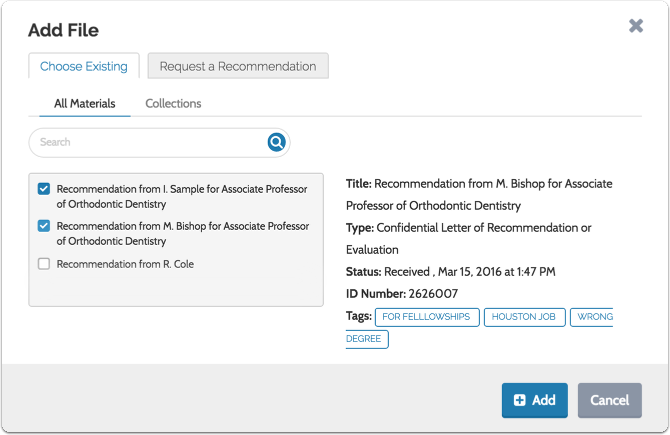Viewport: 670px width, 435px height.
Task: Select the Recommendation from R. Cole label
Action: pyautogui.click(x=125, y=264)
